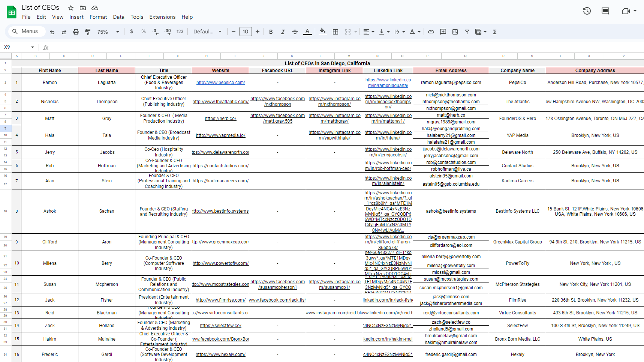Screen dimensions: 644x362
Task: Open the fill color picker
Action: (322, 32)
